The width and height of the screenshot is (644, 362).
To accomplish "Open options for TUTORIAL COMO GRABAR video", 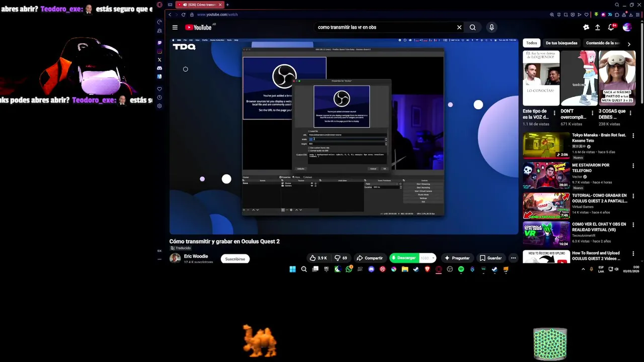I will click(x=633, y=196).
